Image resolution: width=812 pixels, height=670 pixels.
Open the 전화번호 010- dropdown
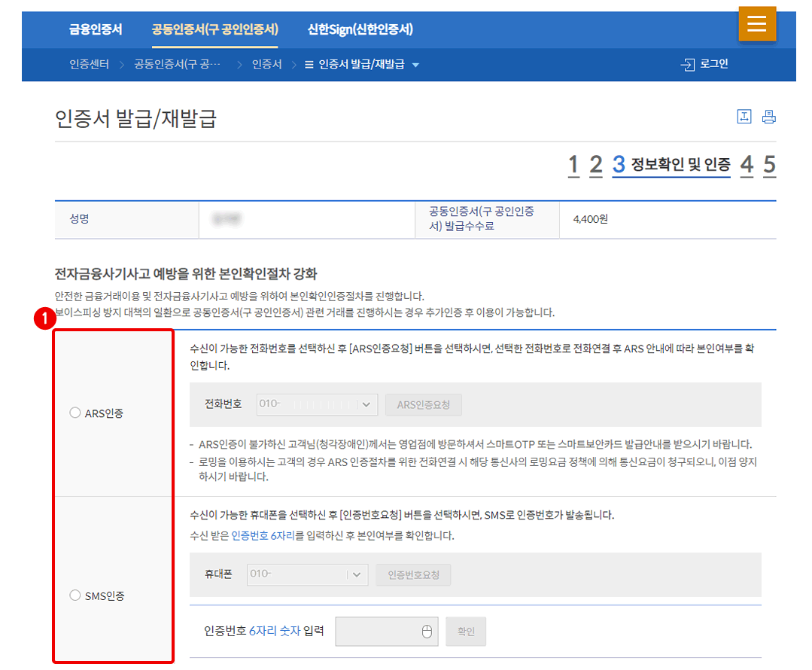click(317, 404)
